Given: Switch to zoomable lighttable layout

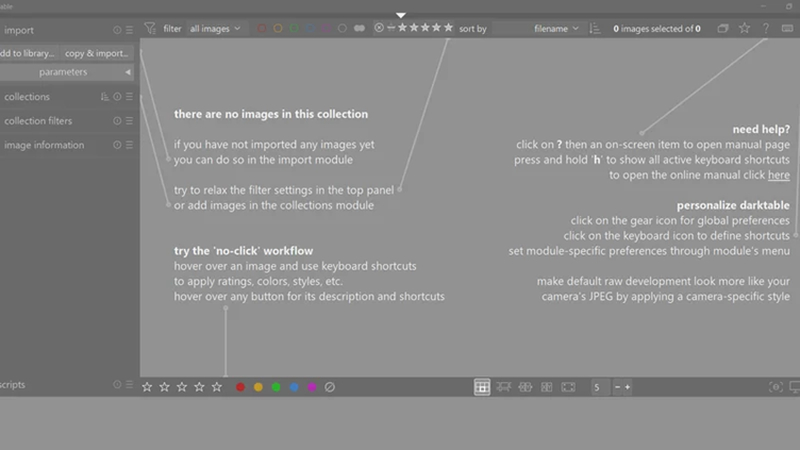Looking at the screenshot, I should pos(504,387).
